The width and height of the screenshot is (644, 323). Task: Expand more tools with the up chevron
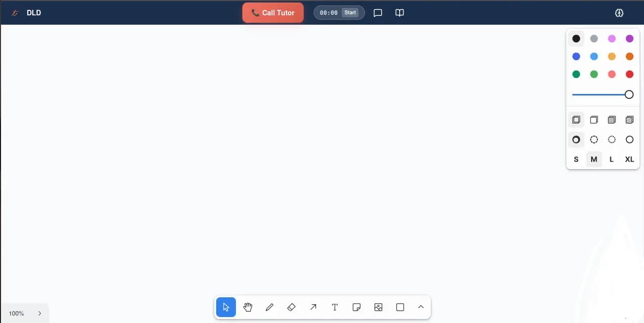click(421, 307)
